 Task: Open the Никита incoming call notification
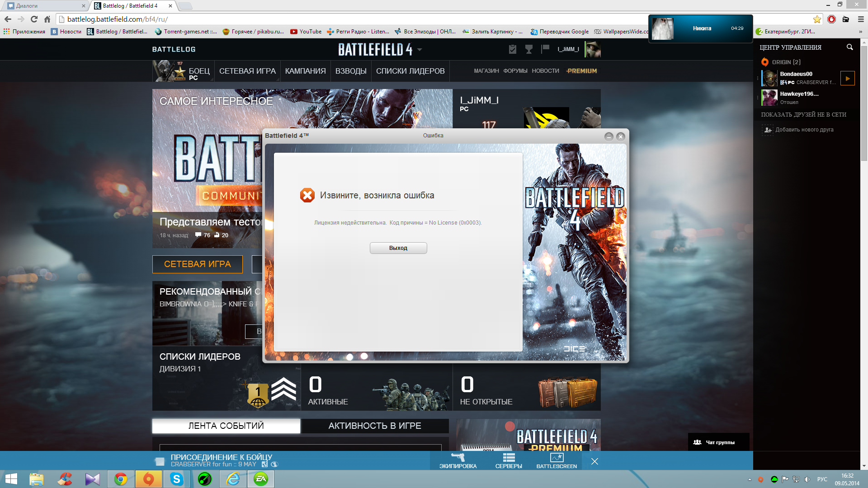(x=701, y=28)
